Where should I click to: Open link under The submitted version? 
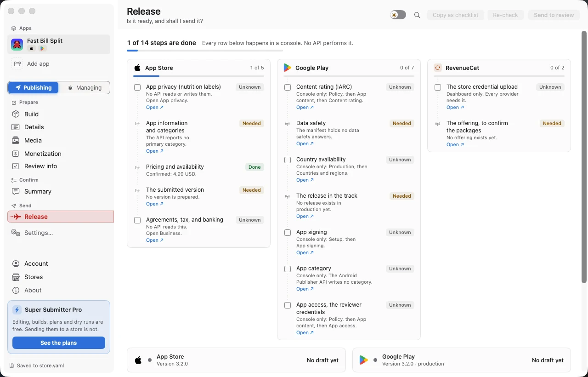(x=155, y=204)
